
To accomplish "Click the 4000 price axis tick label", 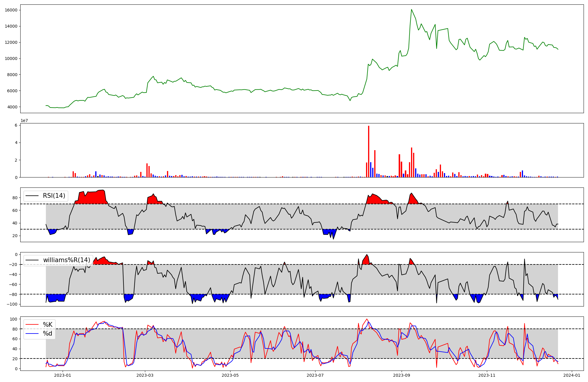I will 12,107.
